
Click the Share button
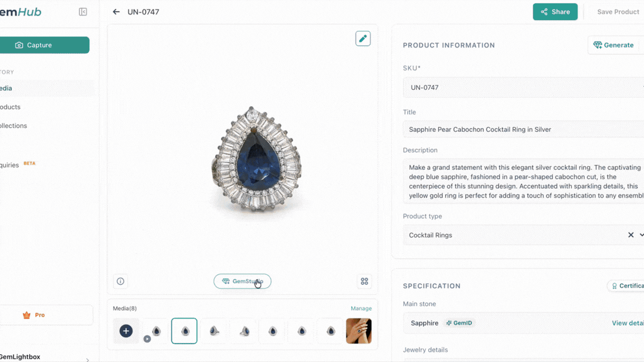point(555,12)
